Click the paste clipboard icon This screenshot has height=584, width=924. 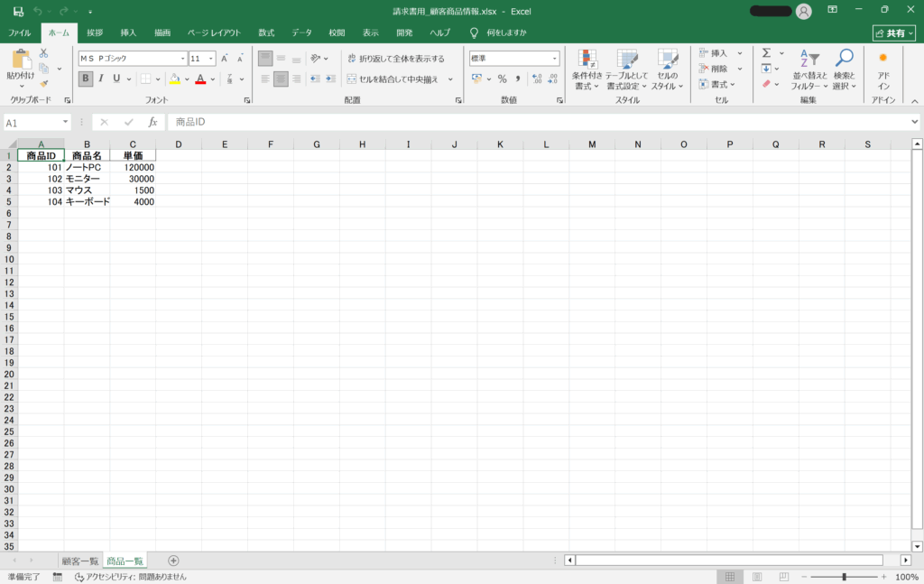(x=22, y=60)
